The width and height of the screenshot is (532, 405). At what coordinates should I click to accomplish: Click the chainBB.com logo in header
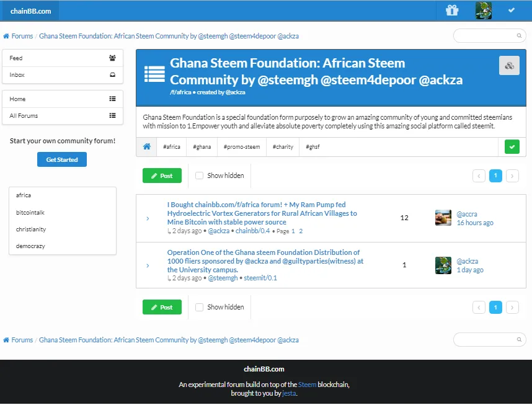[x=30, y=11]
